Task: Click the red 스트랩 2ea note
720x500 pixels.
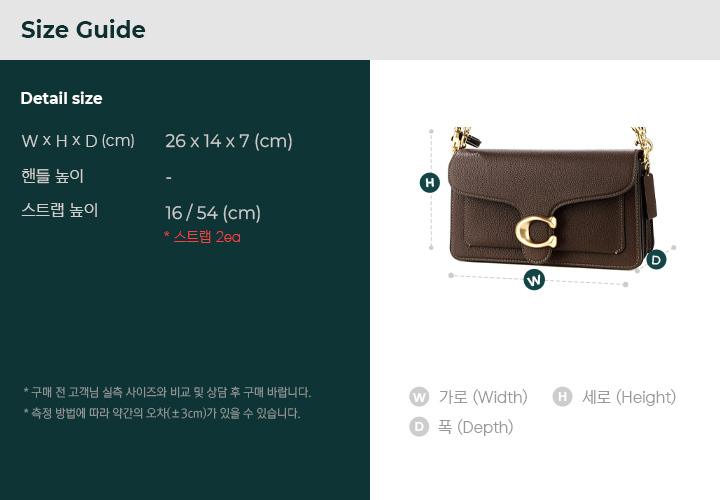Action: coord(202,237)
